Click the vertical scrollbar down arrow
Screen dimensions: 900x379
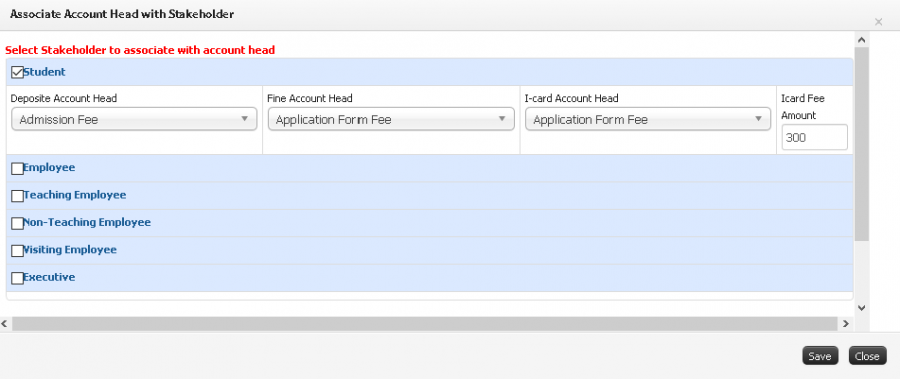click(x=861, y=308)
